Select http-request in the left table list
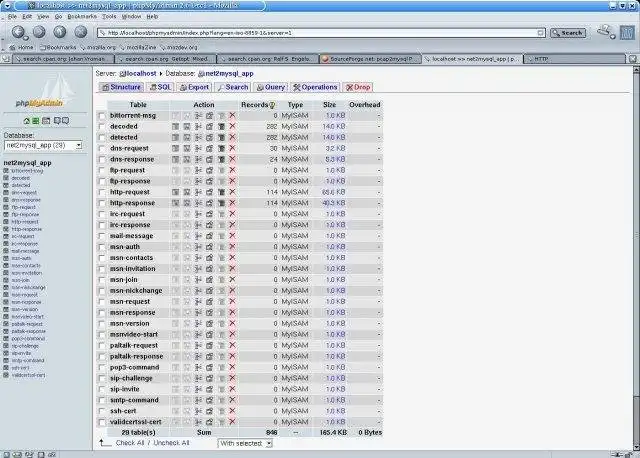The height and width of the screenshot is (458, 640). coord(25,222)
